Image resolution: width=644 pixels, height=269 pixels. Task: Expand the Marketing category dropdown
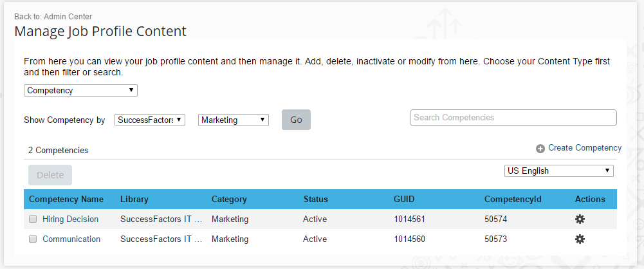(234, 120)
